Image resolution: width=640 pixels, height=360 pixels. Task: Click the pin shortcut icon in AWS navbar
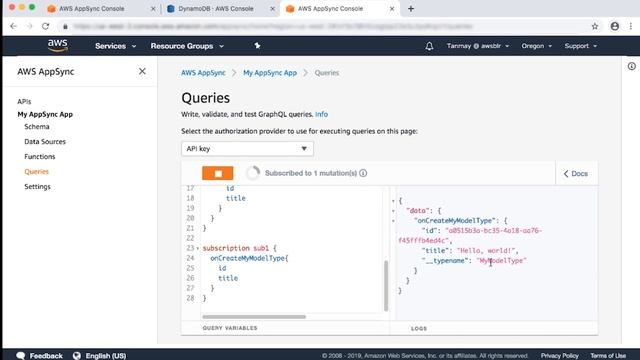(x=257, y=46)
